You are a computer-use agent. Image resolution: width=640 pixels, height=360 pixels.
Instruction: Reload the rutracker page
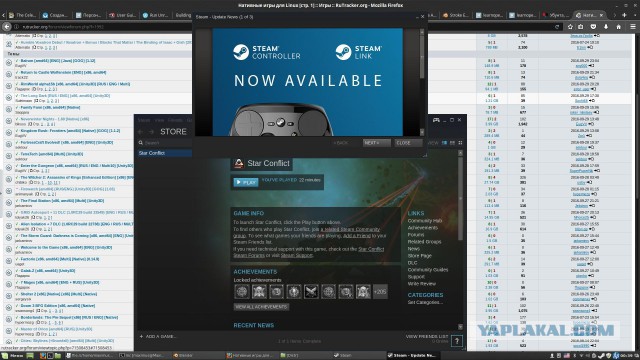[x=557, y=27]
